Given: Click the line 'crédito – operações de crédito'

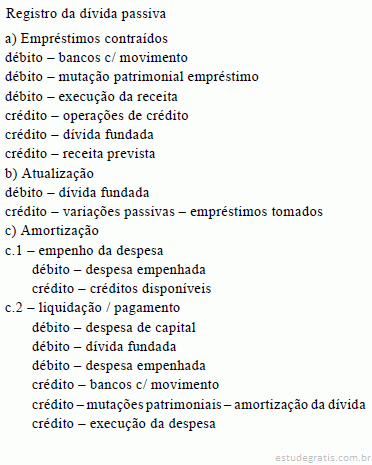Looking at the screenshot, I should [97, 116].
